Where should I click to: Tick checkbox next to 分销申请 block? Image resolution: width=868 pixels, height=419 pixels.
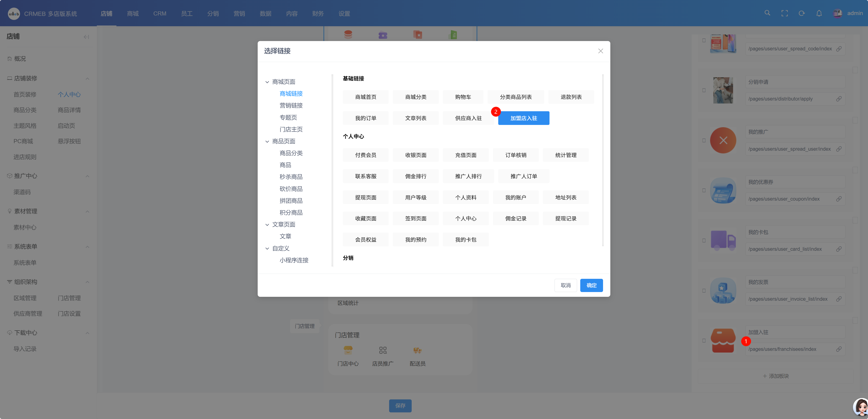(x=704, y=90)
